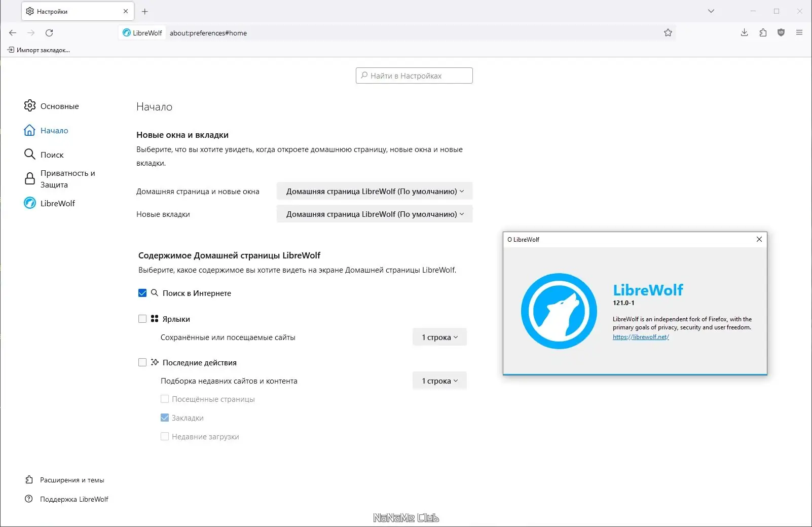
Task: Open the Downloads panel
Action: (x=744, y=33)
